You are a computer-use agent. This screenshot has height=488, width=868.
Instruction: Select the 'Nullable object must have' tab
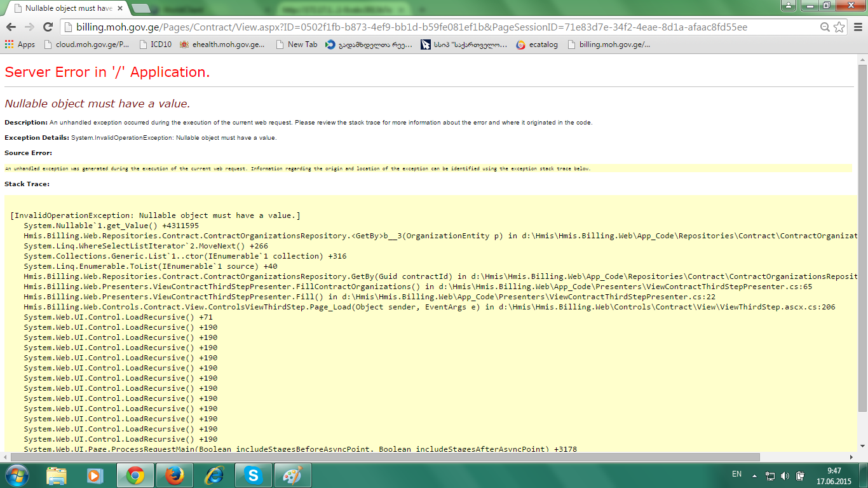(62, 8)
